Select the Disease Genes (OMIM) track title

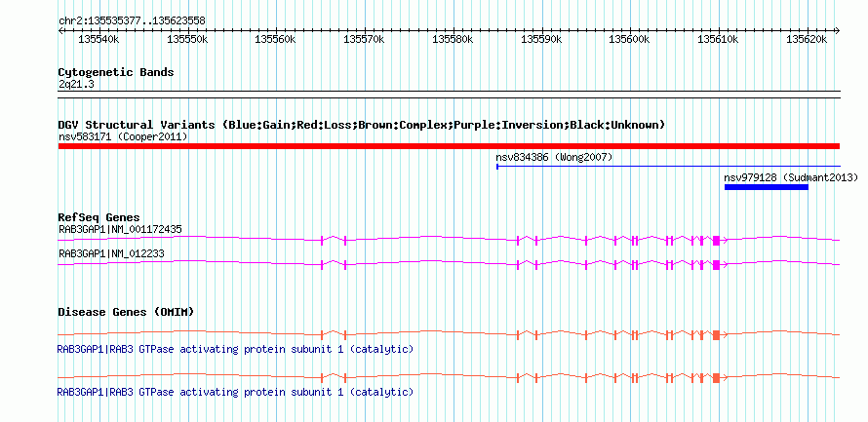point(126,312)
